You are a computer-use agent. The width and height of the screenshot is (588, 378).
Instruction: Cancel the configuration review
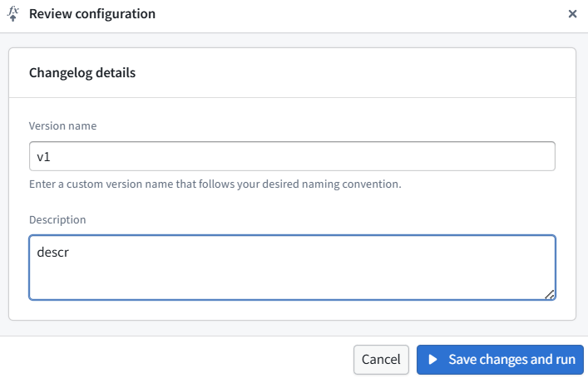[381, 360]
